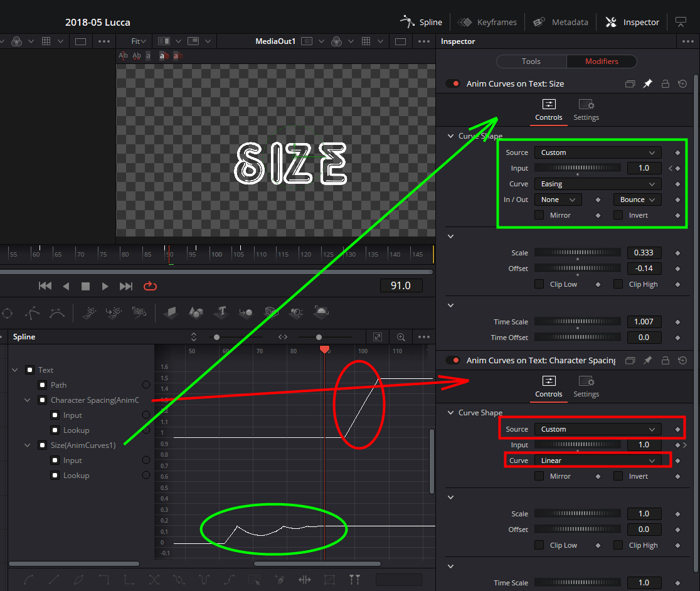The image size is (700, 591).
Task: Disable Anim Curves on Character Spacing toggle
Action: click(453, 360)
